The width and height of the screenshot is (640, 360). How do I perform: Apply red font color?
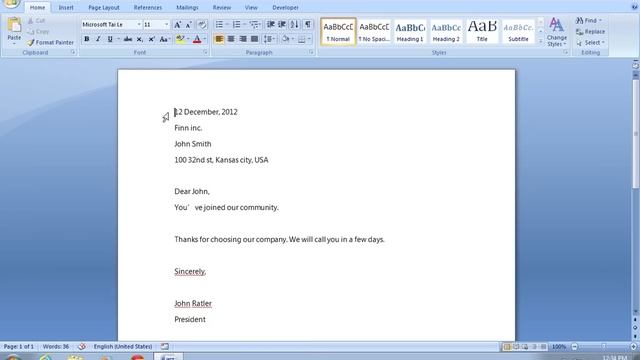(197, 39)
